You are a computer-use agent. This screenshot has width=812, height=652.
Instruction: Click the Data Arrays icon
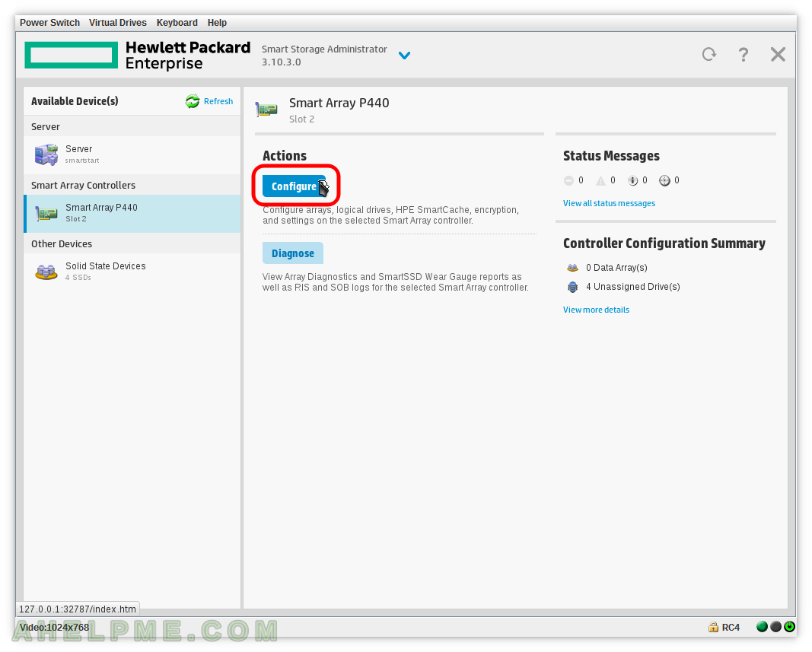coord(572,268)
